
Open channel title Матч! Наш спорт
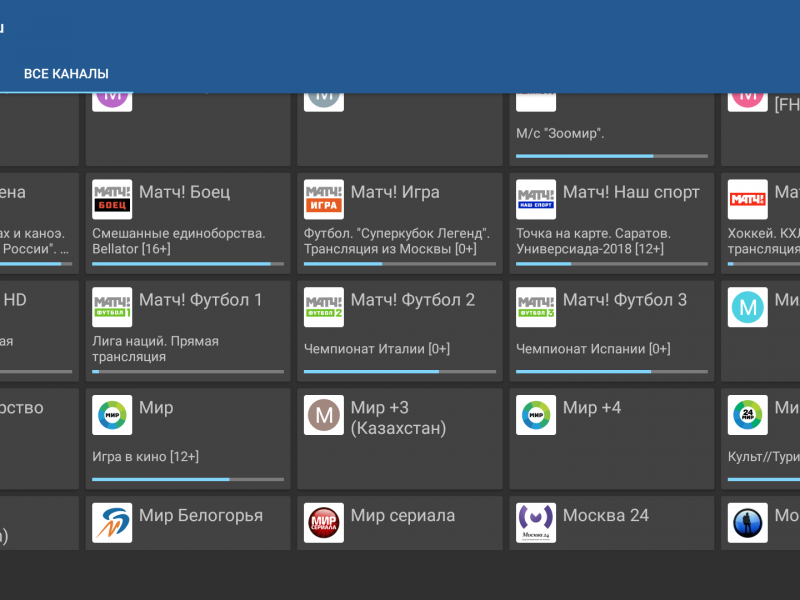point(631,192)
